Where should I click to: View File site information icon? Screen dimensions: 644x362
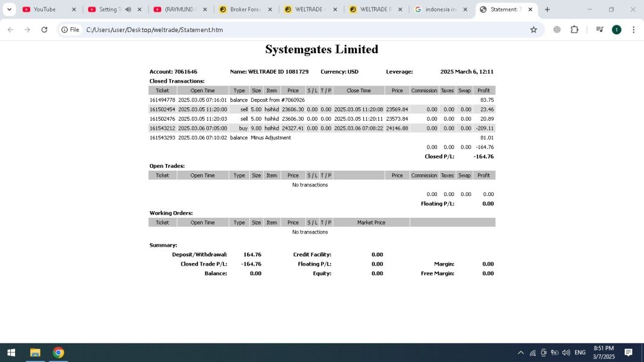pyautogui.click(x=70, y=30)
